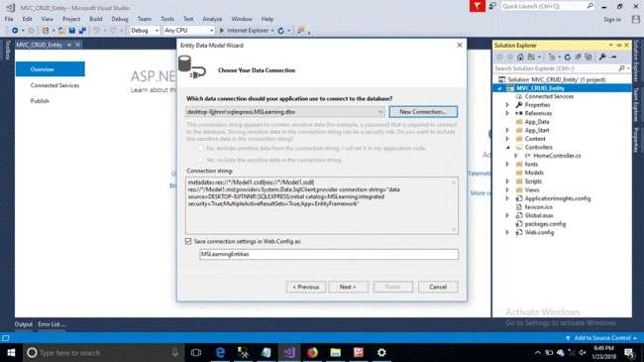The height and width of the screenshot is (362, 644).
Task: Click the Navigate Backward toolbar icon
Action: pos(15,31)
